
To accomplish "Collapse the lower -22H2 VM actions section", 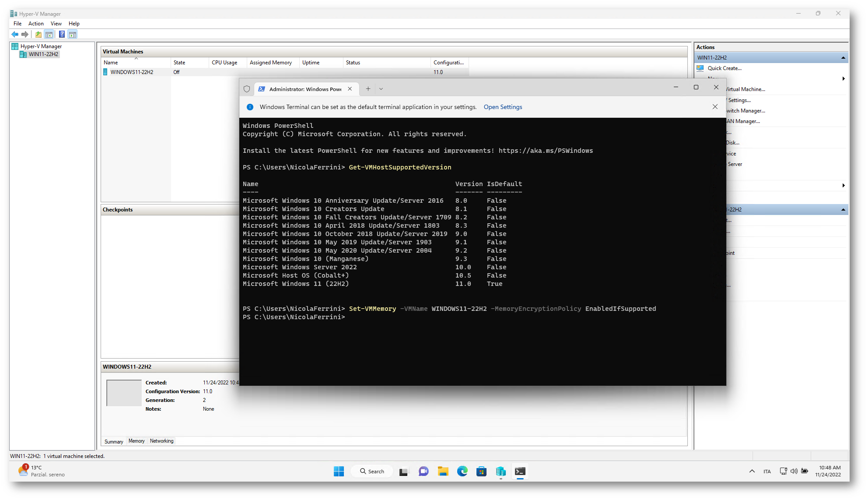I will (843, 210).
